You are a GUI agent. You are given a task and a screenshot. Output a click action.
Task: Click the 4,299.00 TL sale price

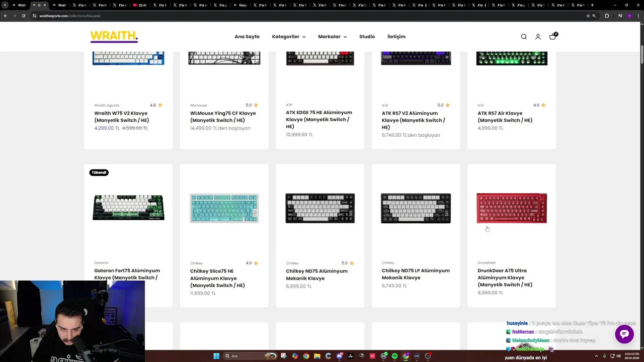(x=107, y=128)
